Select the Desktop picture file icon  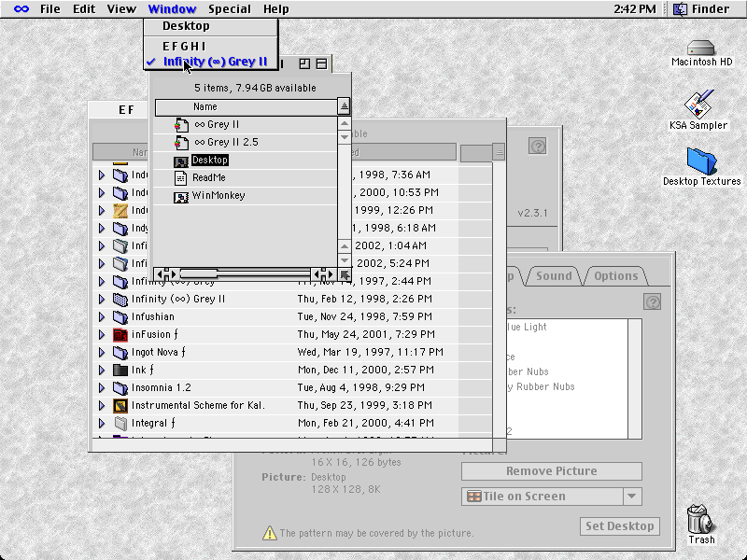click(x=181, y=161)
